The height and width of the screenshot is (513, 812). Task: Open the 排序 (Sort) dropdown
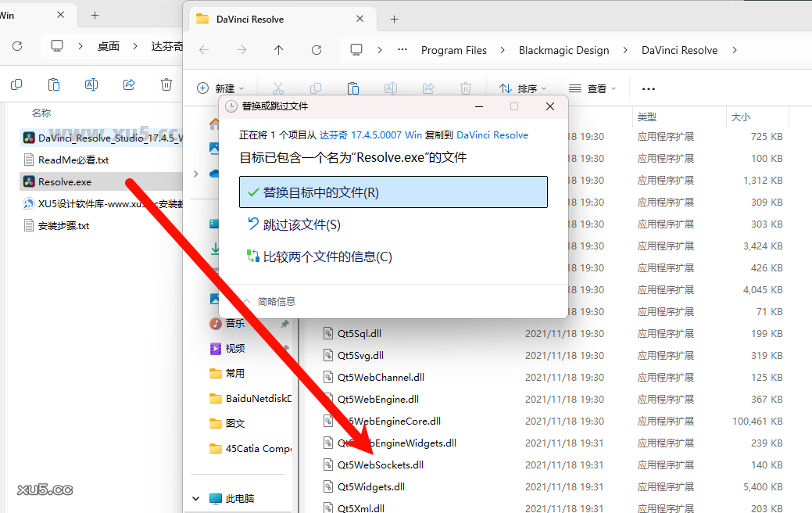[x=523, y=88]
